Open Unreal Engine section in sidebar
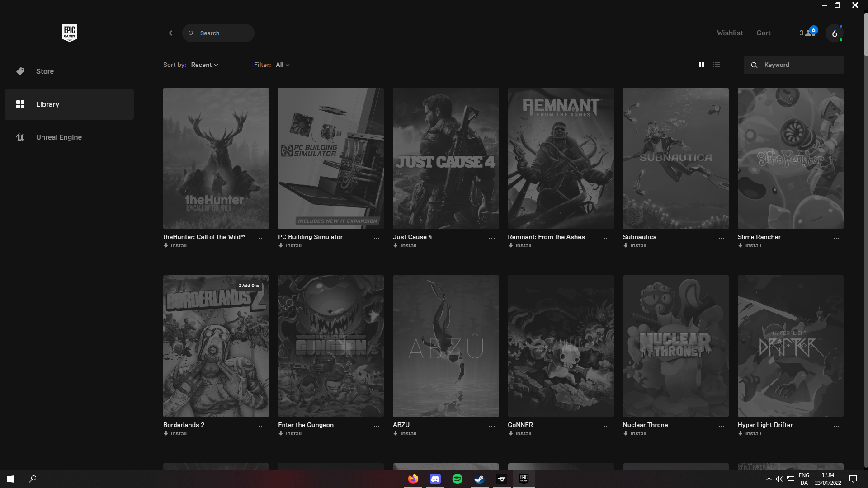Viewport: 868px width, 488px height. (59, 137)
